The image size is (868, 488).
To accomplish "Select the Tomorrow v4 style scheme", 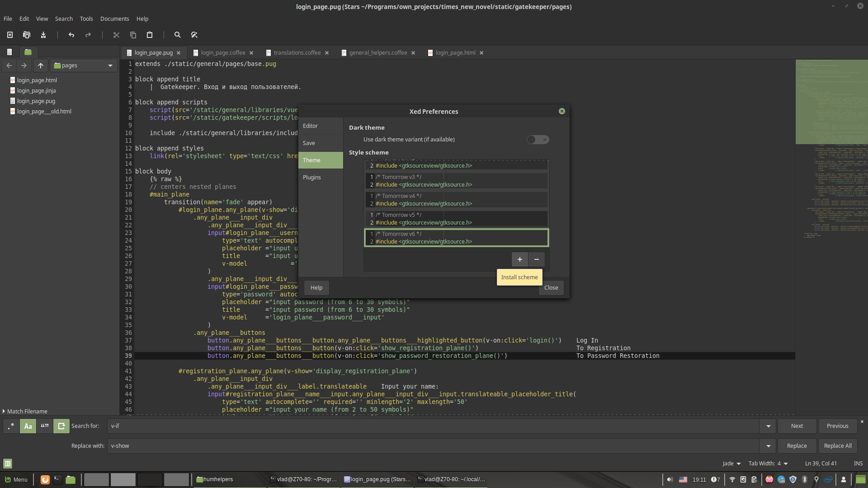I will tap(457, 200).
